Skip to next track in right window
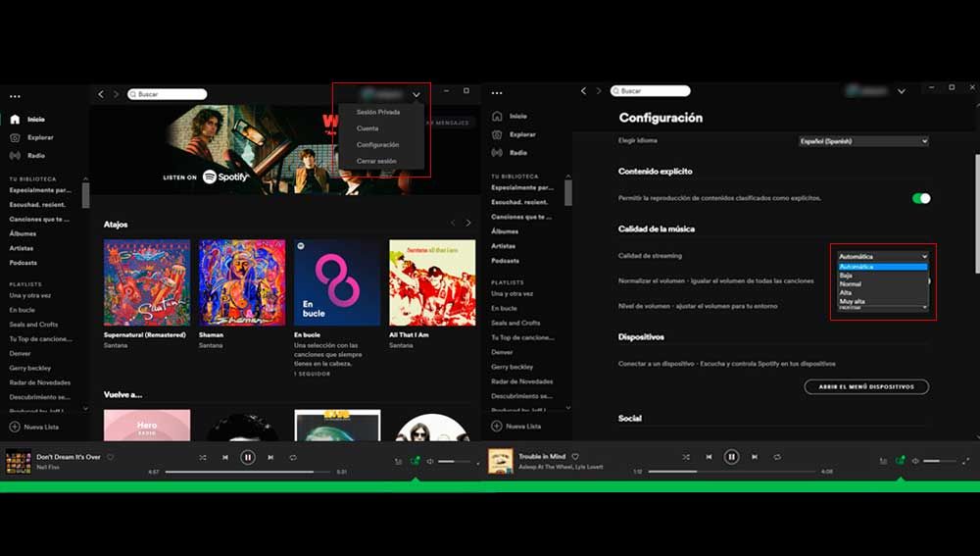Image resolution: width=980 pixels, height=556 pixels. (755, 457)
